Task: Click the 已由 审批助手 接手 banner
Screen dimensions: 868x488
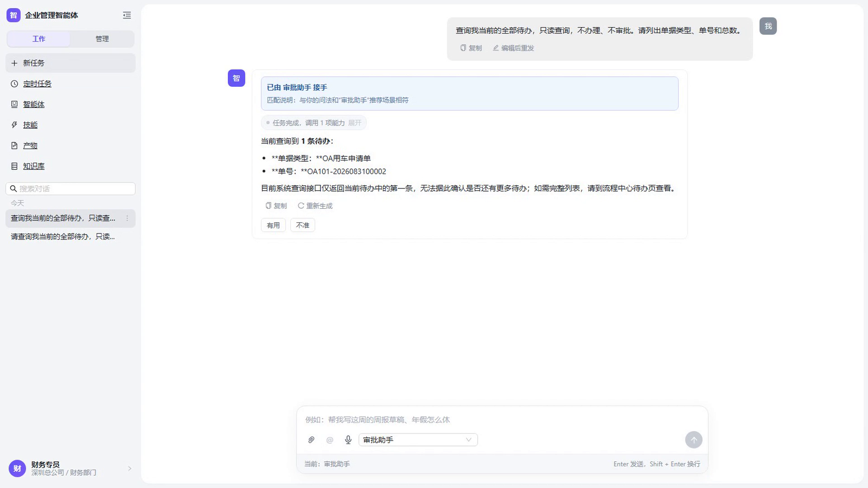Action: tap(470, 94)
